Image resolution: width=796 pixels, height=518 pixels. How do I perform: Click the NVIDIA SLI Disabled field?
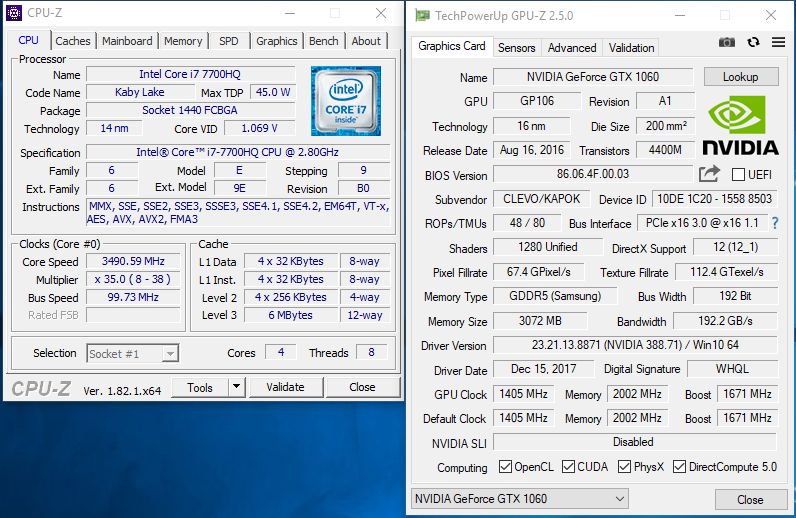click(635, 442)
